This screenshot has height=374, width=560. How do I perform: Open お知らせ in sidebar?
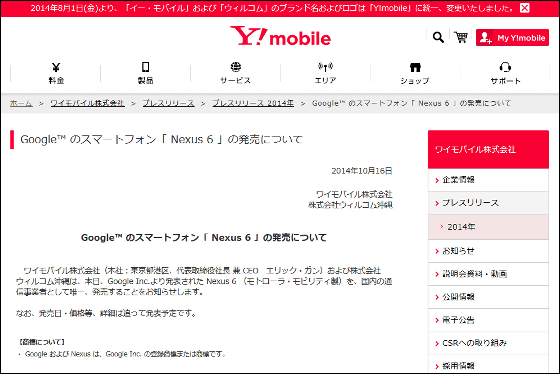[x=488, y=251]
